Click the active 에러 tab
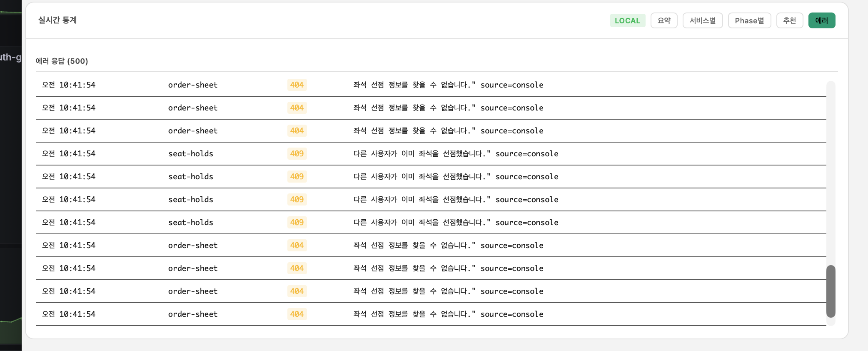868x351 pixels. [x=821, y=20]
